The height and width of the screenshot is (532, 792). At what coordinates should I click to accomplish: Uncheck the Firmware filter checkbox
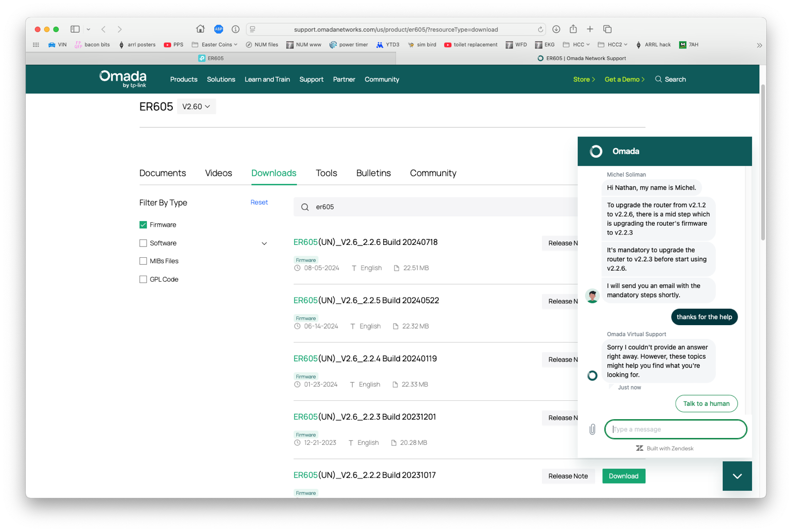click(143, 225)
